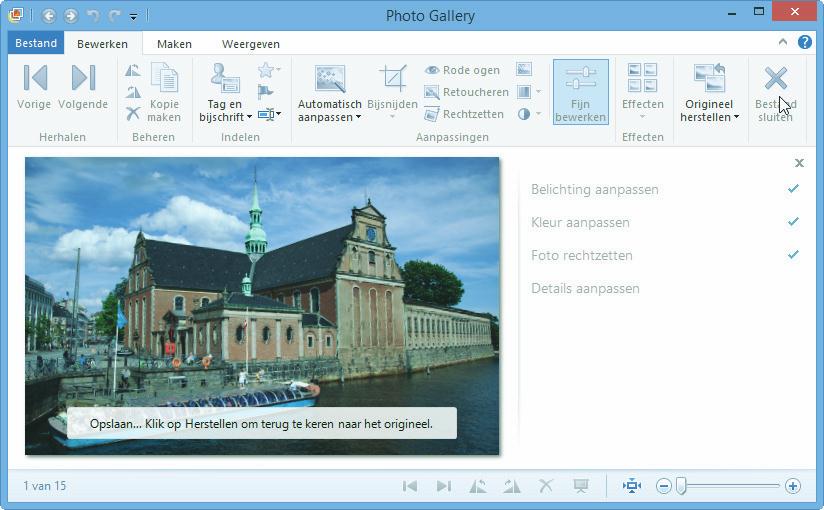Image resolution: width=824 pixels, height=510 pixels.
Task: Click the zoom in plus button
Action: click(x=793, y=486)
